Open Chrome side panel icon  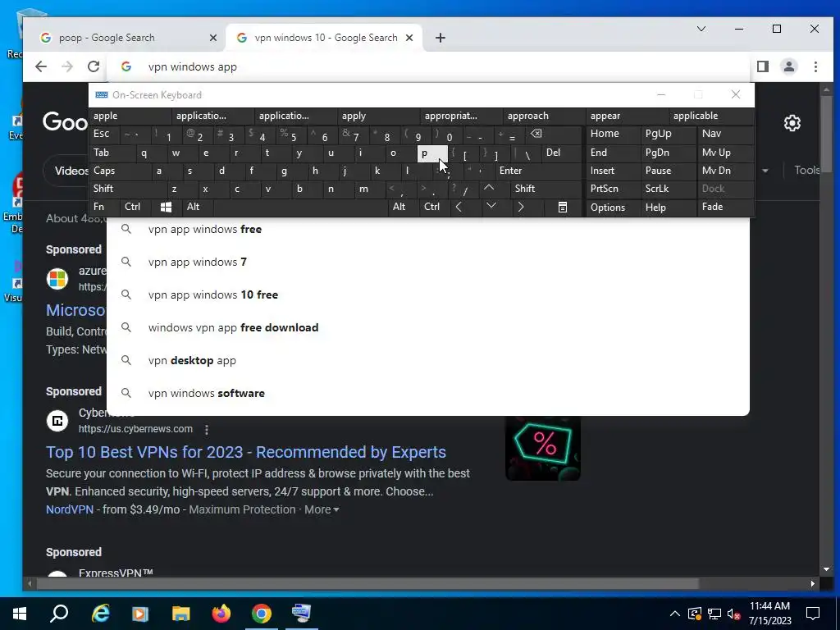tap(763, 66)
